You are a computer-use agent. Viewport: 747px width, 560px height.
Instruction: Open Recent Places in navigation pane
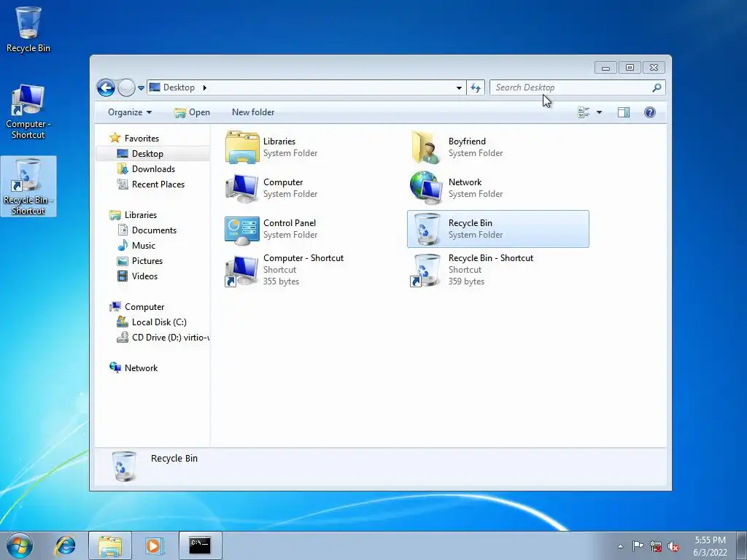158,184
